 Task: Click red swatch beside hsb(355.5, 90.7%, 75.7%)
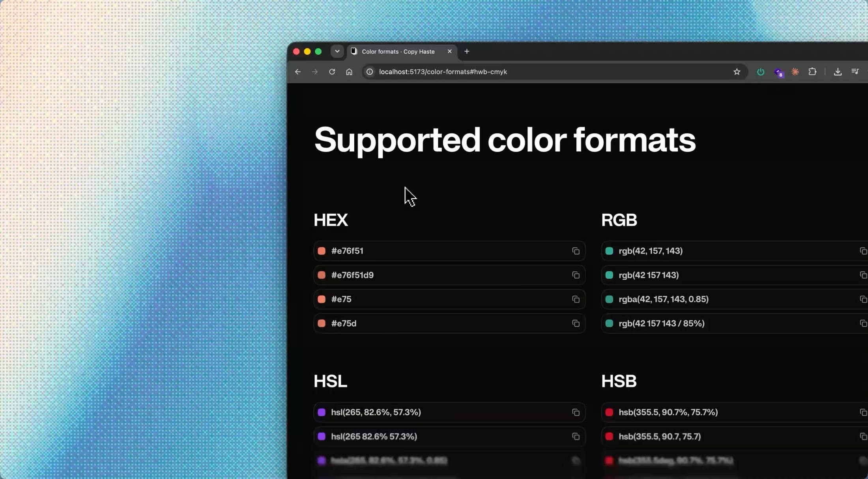609,412
